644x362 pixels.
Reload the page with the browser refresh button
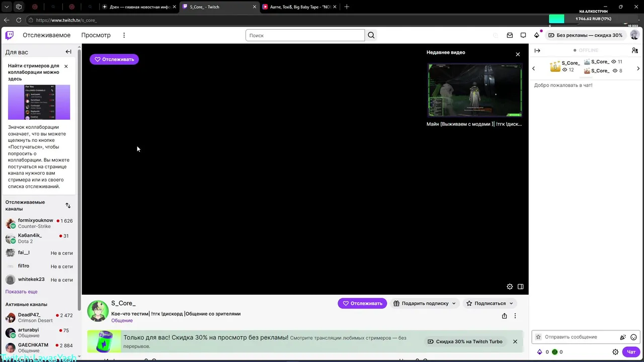19,20
